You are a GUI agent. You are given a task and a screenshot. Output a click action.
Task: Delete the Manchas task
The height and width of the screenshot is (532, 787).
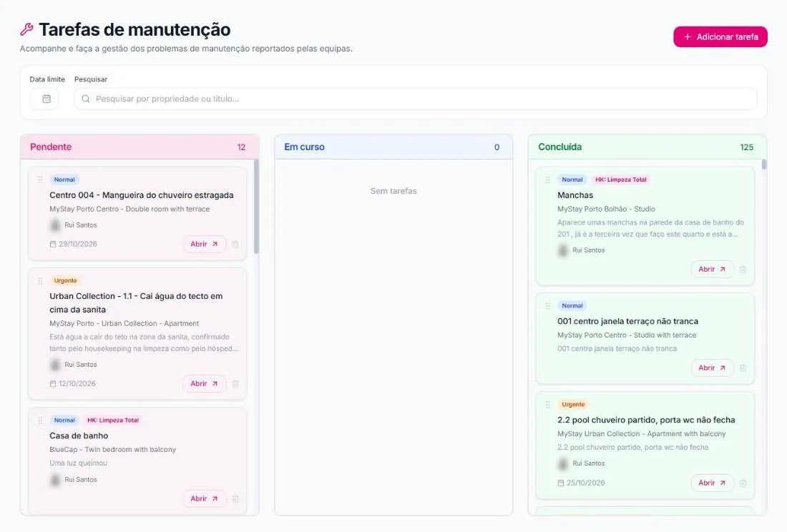743,270
